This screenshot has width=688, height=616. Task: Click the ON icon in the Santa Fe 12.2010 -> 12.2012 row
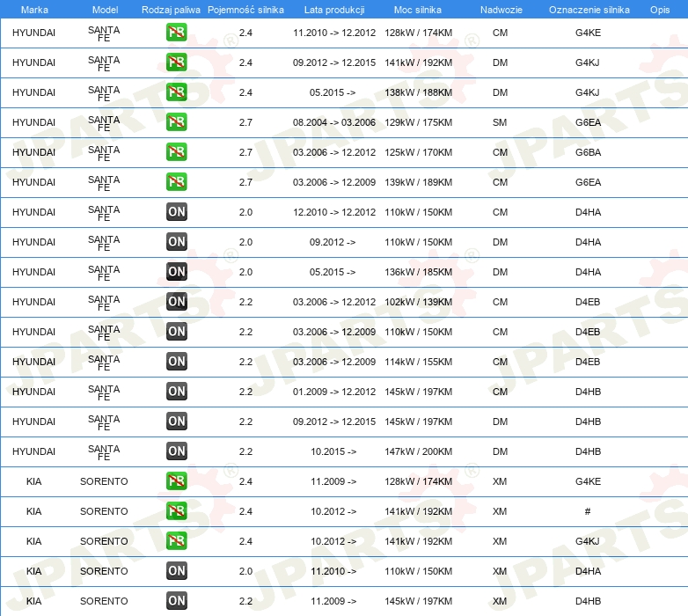click(176, 212)
